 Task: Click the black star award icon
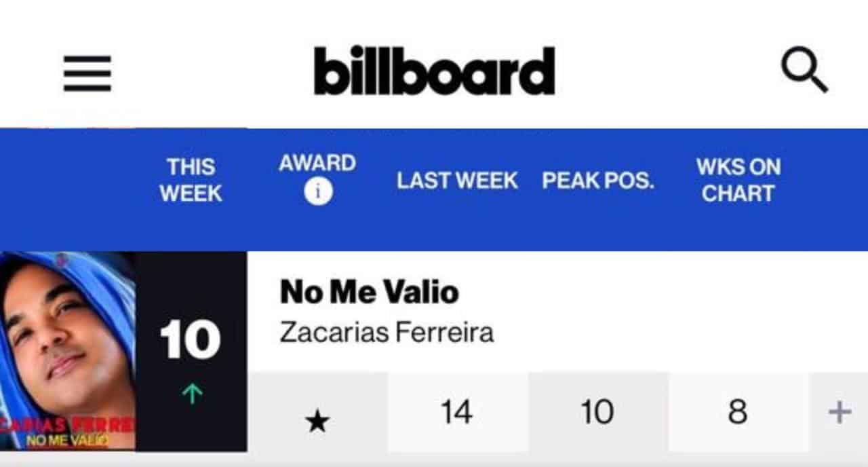coord(317,422)
